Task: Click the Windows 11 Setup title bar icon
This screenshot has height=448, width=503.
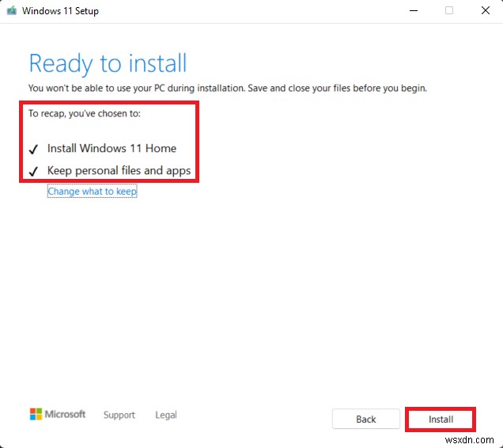Action: pos(12,10)
